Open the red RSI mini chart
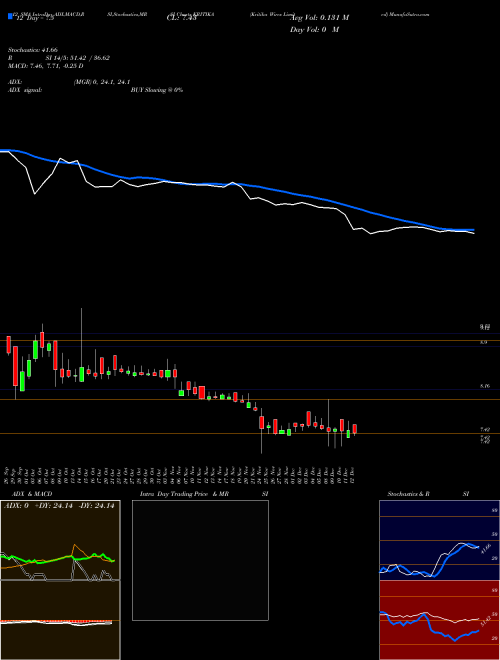The height and width of the screenshot is (660, 500). coord(439,620)
